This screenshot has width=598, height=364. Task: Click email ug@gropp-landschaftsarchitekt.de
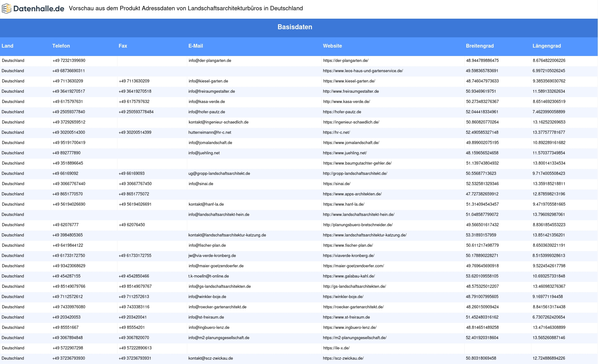coord(219,174)
